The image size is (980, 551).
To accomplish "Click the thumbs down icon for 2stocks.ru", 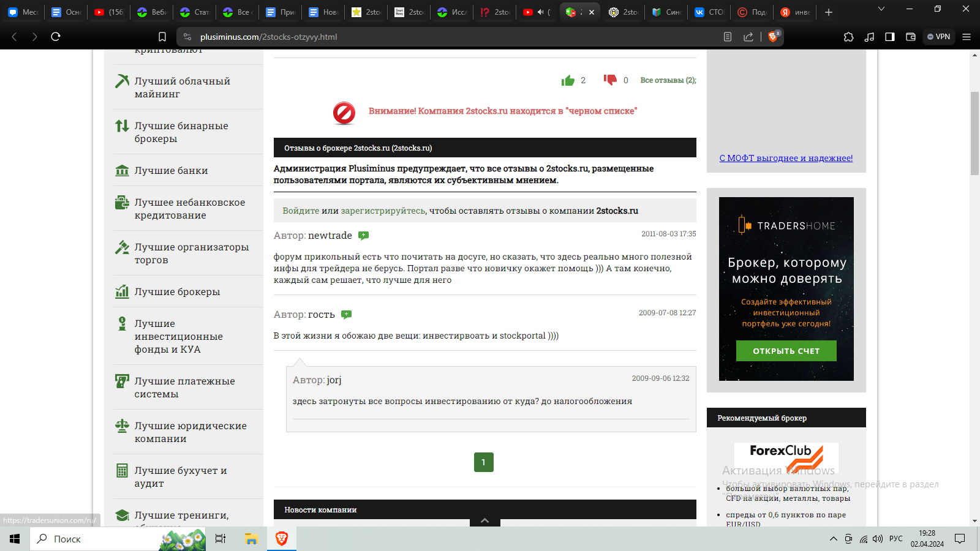I will coord(610,80).
